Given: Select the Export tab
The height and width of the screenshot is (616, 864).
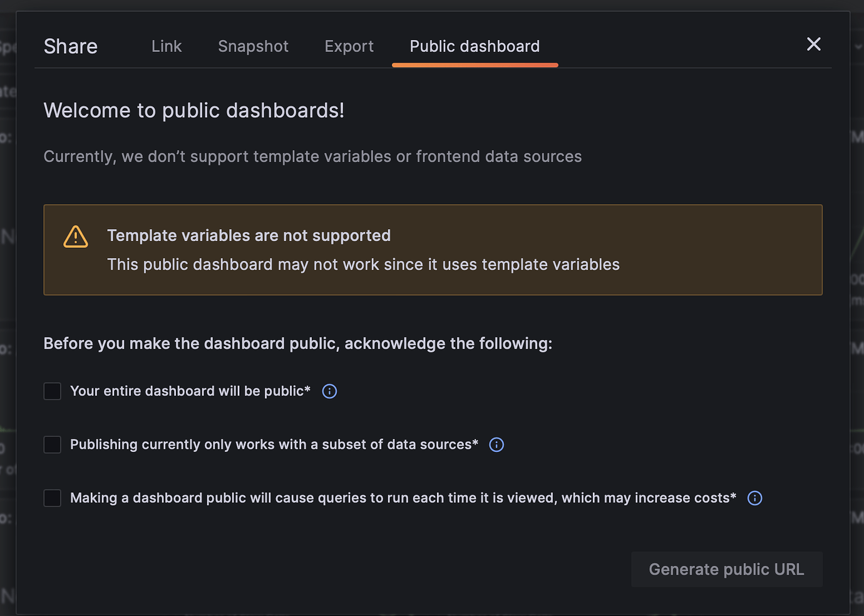Looking at the screenshot, I should click(x=349, y=46).
